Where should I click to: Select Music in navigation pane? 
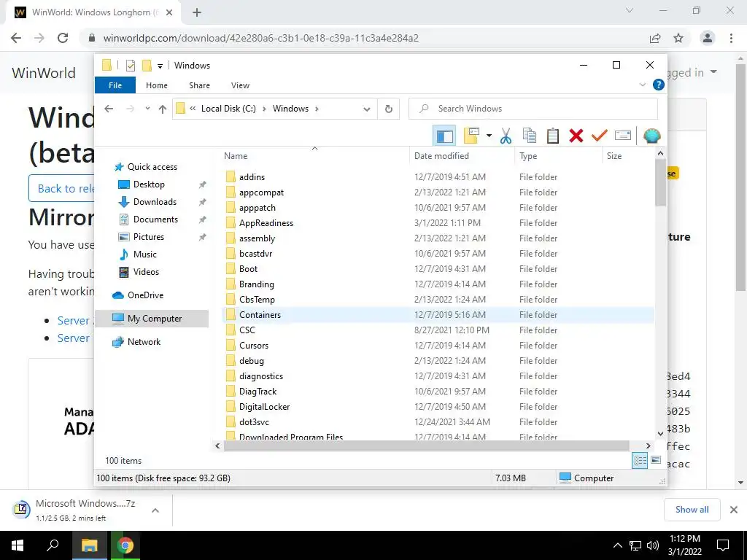(145, 254)
